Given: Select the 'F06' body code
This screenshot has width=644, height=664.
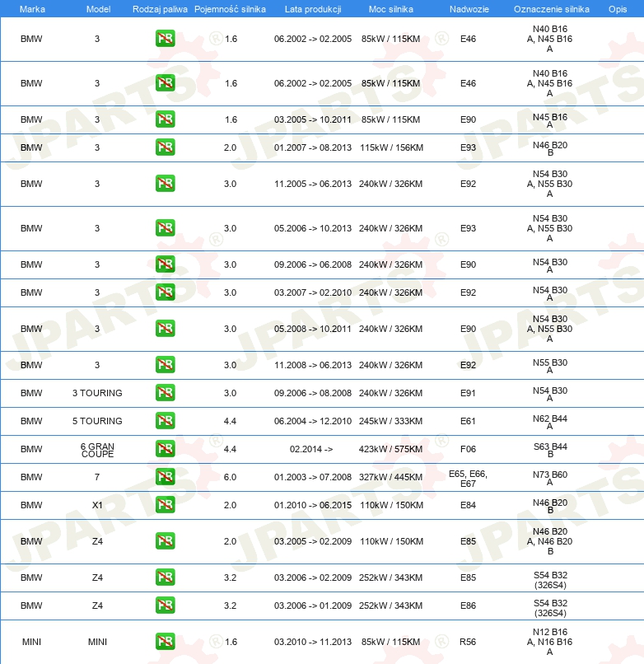Looking at the screenshot, I should point(468,449).
